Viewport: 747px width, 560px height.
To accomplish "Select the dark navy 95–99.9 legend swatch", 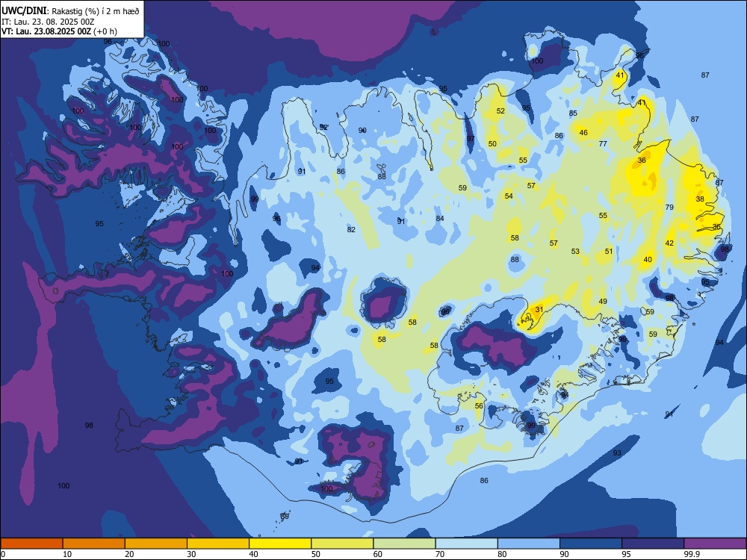I will click(653, 544).
